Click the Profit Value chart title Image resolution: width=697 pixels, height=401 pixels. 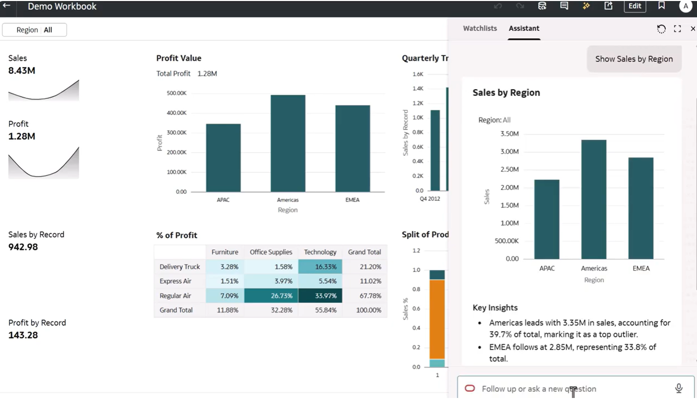click(179, 58)
